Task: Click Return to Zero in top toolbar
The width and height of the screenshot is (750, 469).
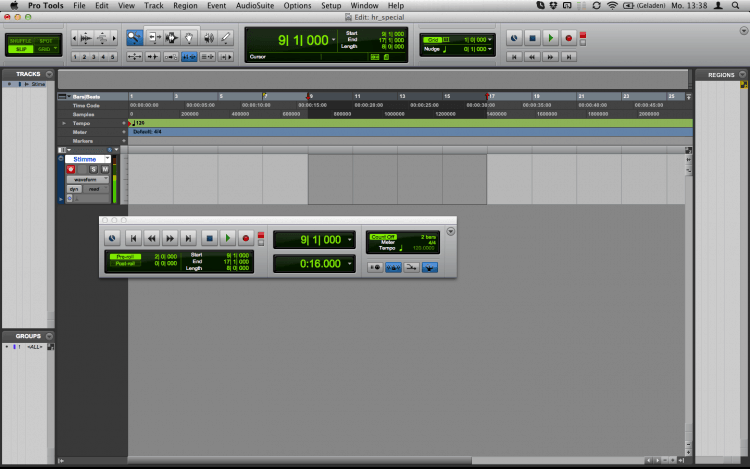Action: pos(514,57)
